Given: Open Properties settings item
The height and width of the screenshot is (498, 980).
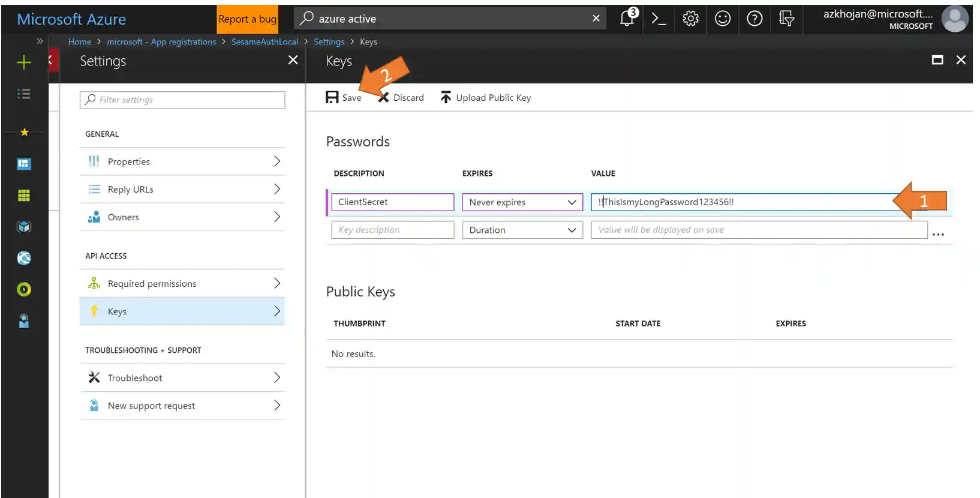Looking at the screenshot, I should pyautogui.click(x=182, y=161).
